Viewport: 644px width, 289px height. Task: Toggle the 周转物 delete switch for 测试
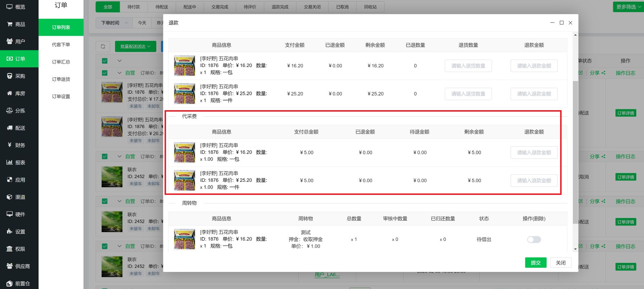(534, 239)
